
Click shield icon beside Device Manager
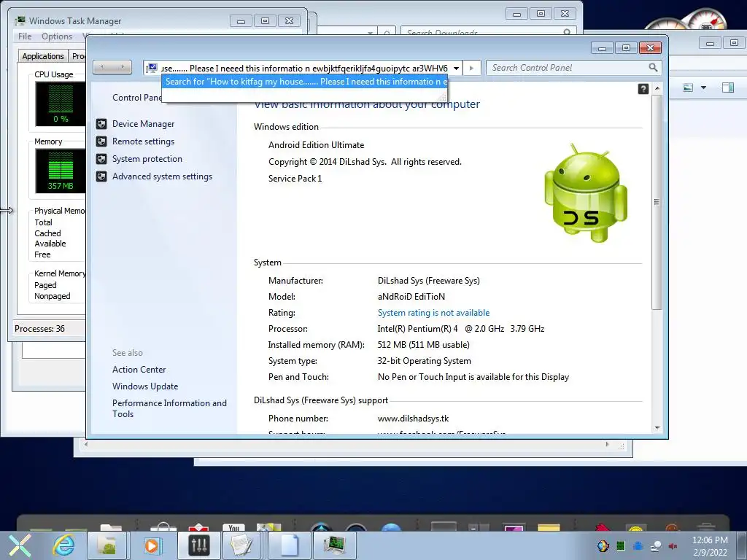101,124
